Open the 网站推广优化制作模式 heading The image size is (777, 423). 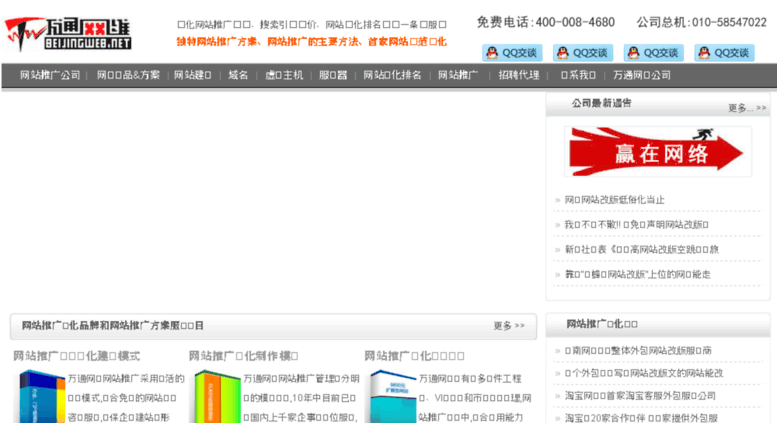[243, 356]
